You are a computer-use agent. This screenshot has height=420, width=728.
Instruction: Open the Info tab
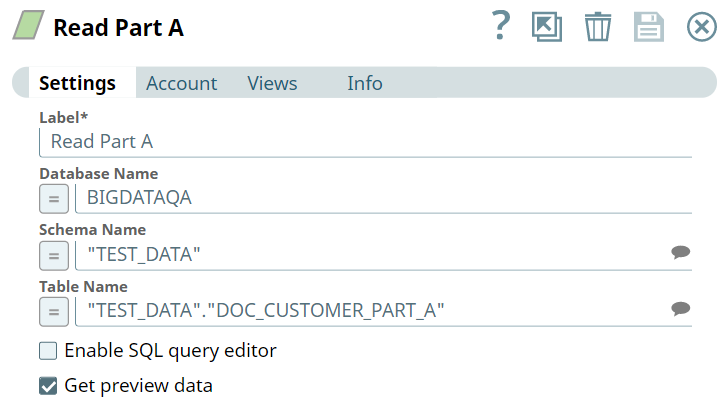pyautogui.click(x=365, y=84)
